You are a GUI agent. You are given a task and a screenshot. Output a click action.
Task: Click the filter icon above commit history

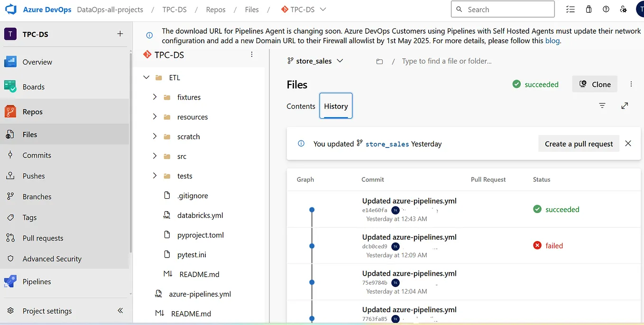pyautogui.click(x=602, y=105)
